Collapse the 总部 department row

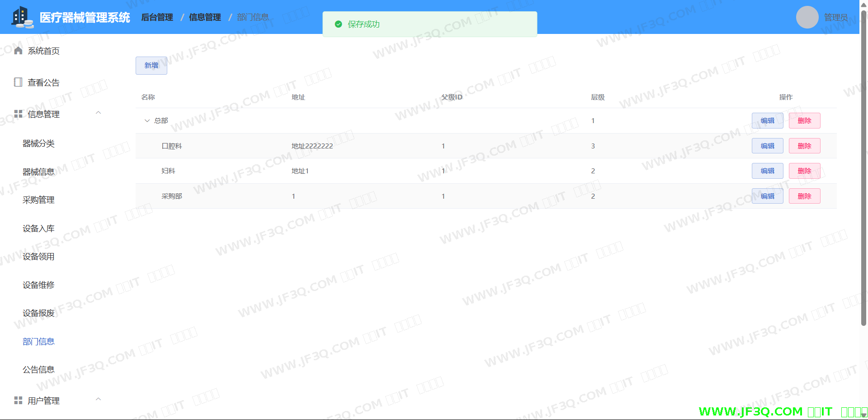[147, 121]
